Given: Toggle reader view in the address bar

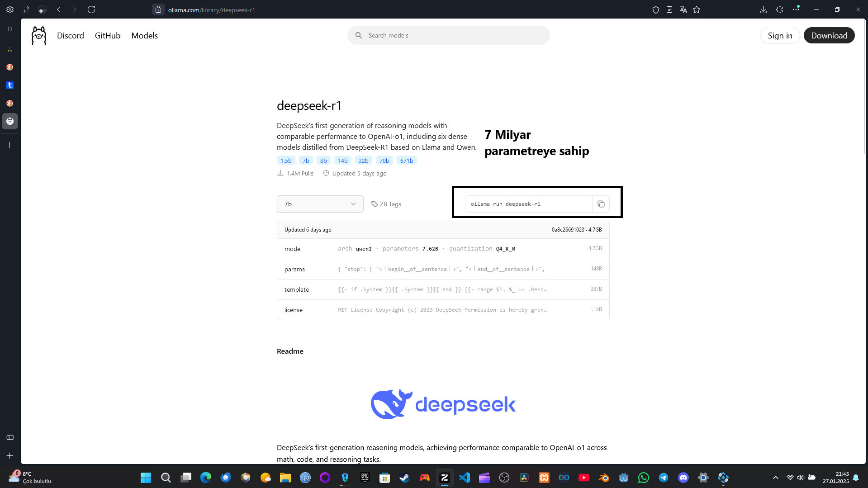Looking at the screenshot, I should point(669,9).
